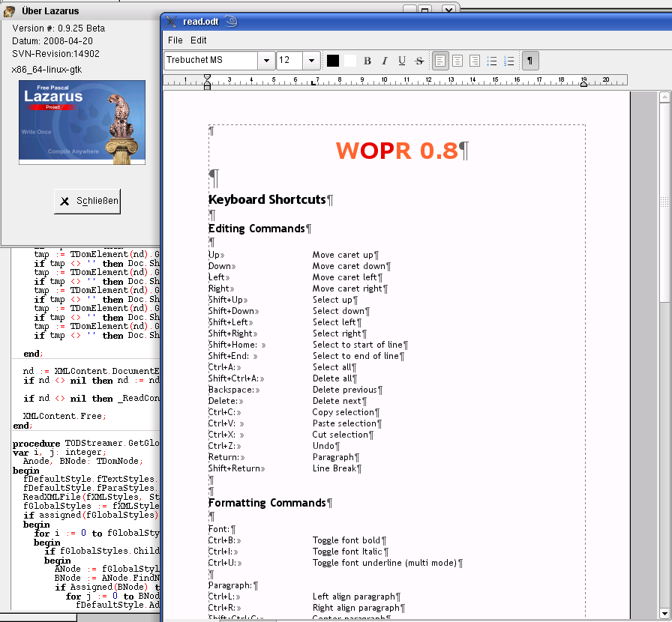Toggle italic formatting in the toolbar
Viewport: 672px width, 622px height.
385,61
